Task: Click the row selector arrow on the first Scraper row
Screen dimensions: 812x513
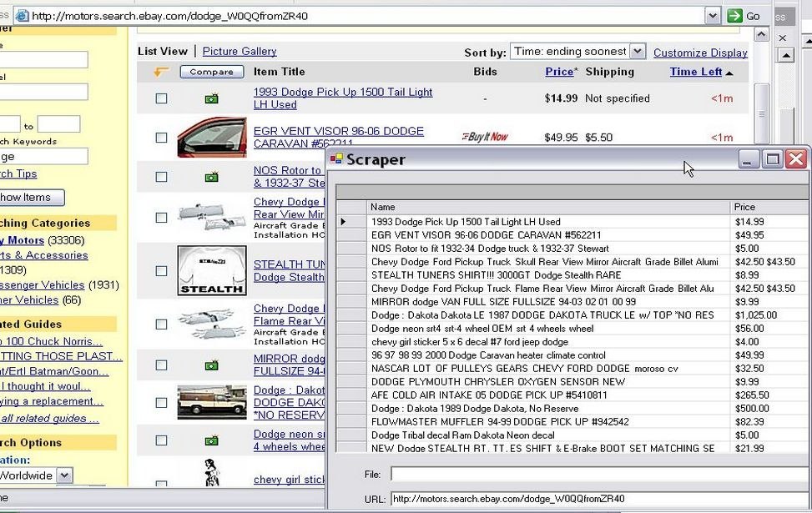Action: pos(343,220)
